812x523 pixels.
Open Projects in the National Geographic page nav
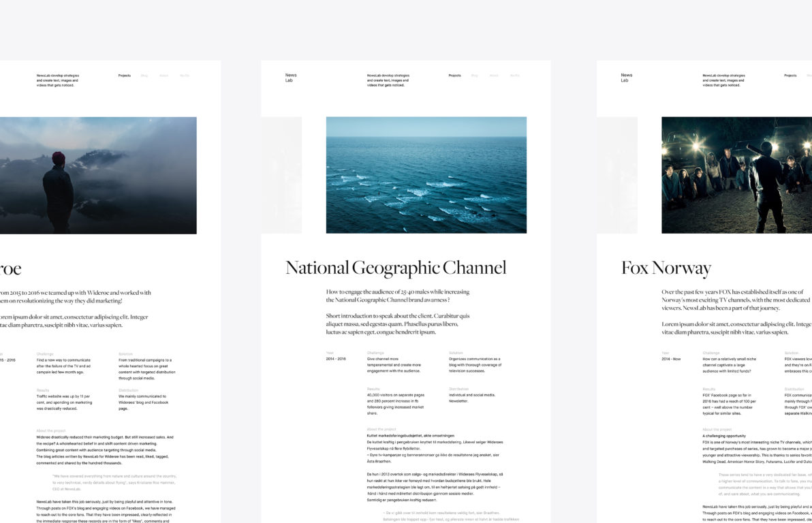tap(454, 76)
